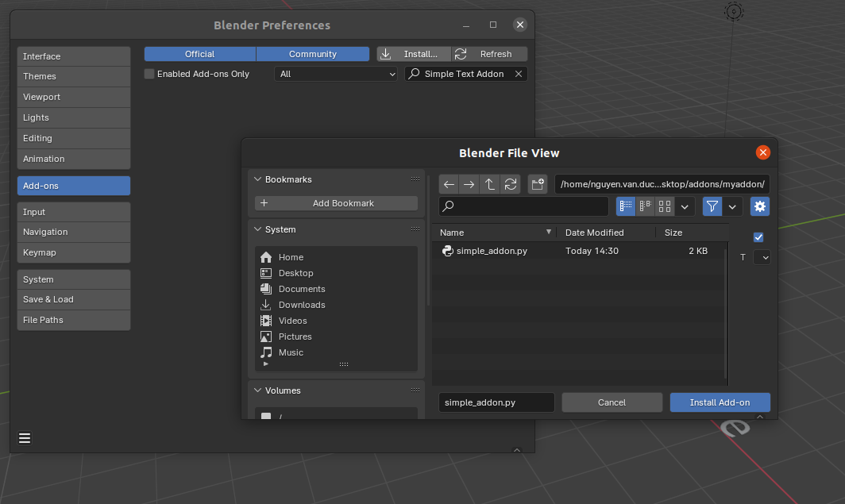845x504 pixels.
Task: Open the editor type hamburger menu
Action: [24, 437]
